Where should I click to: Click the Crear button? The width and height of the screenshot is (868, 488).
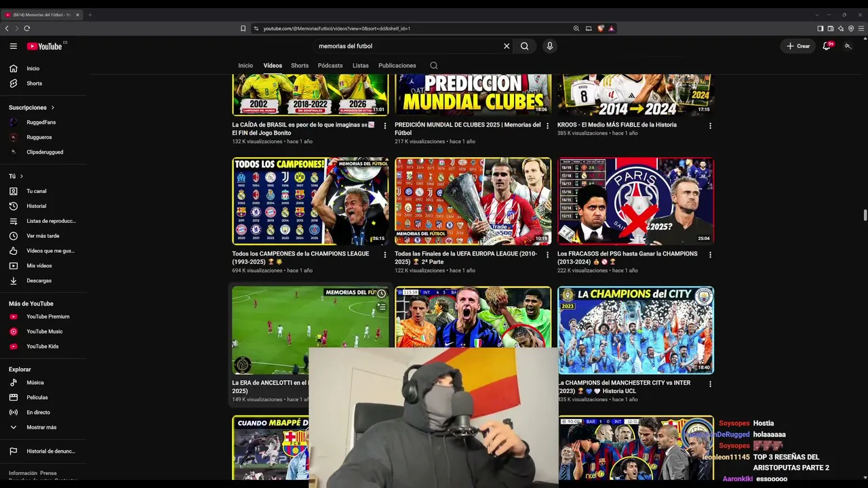pyautogui.click(x=798, y=46)
